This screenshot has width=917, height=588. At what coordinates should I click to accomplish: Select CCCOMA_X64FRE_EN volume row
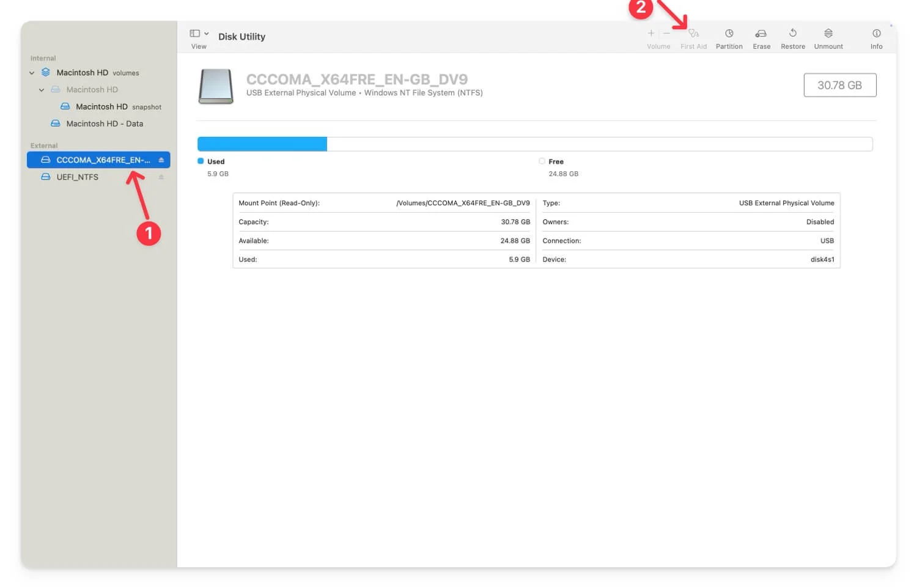(x=98, y=160)
